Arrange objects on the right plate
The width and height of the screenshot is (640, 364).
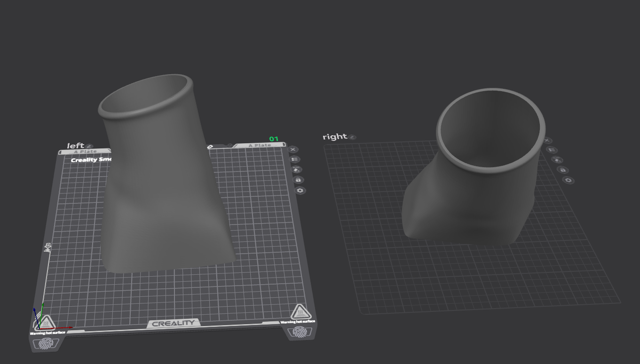coord(552,150)
